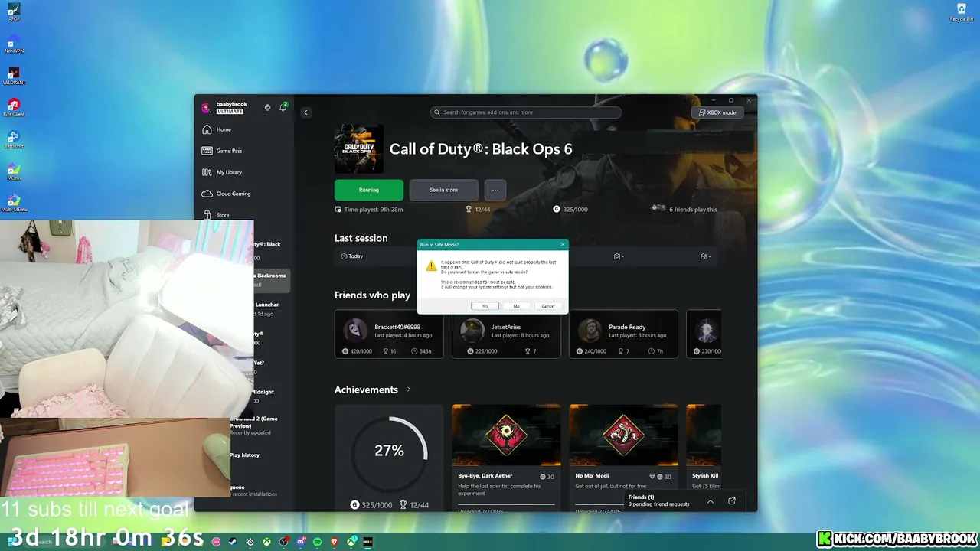Open Steam from the taskbar
The width and height of the screenshot is (980, 551).
pyautogui.click(x=233, y=542)
